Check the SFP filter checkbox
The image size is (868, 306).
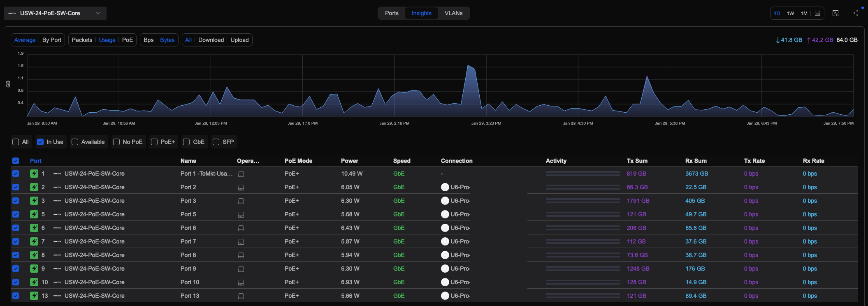[216, 142]
